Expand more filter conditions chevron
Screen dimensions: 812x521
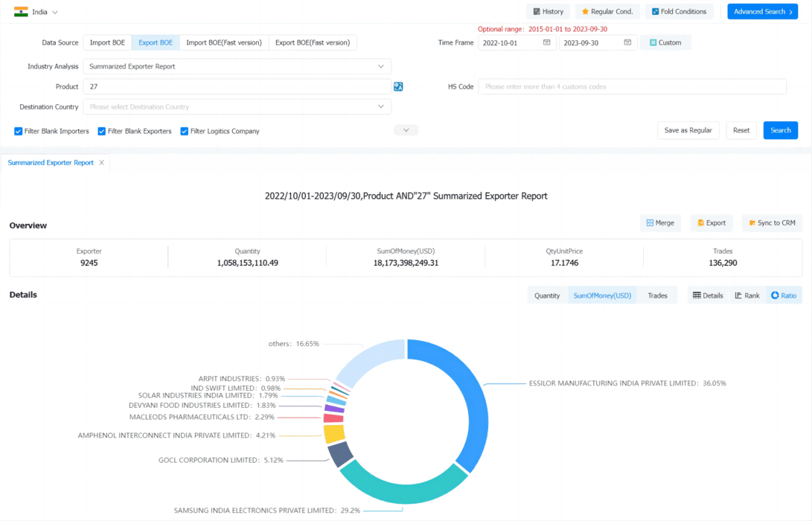point(406,130)
